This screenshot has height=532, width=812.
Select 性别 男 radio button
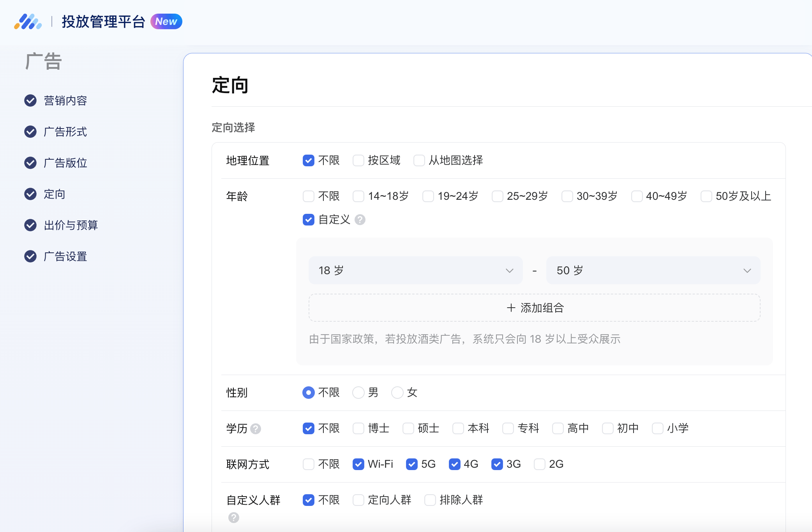click(358, 391)
